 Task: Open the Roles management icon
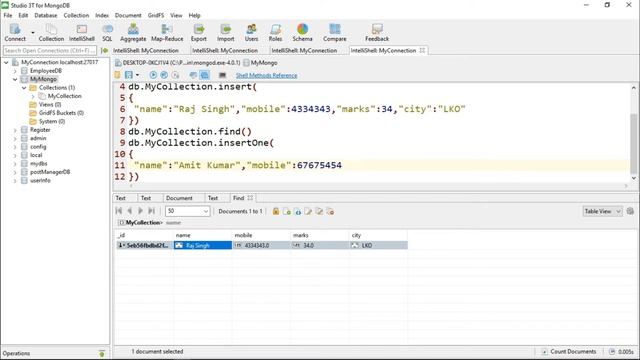276,32
